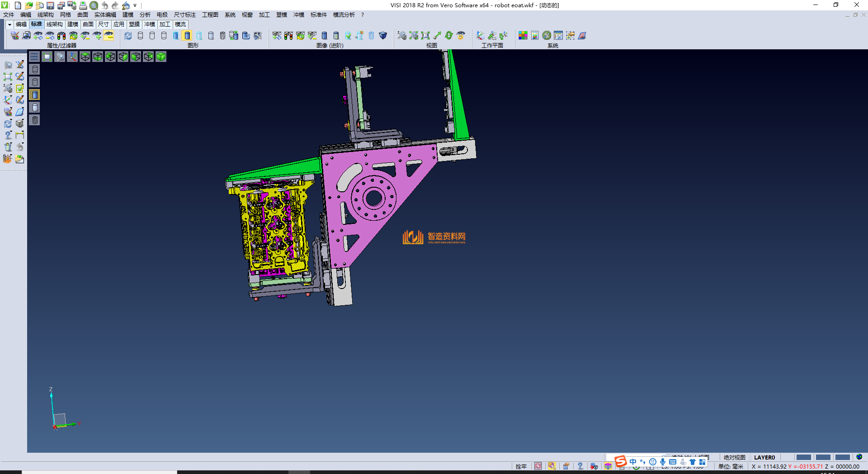Click the zoom magnifier in viewport toolbar
This screenshot has width=868, height=474.
(60, 57)
